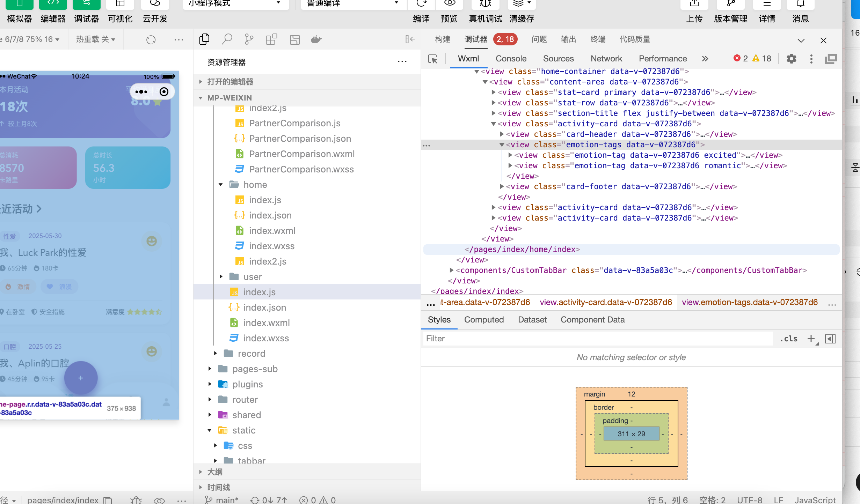Screen dimensions: 860x504
Task: Open the source control branch panel
Action: pos(249,39)
